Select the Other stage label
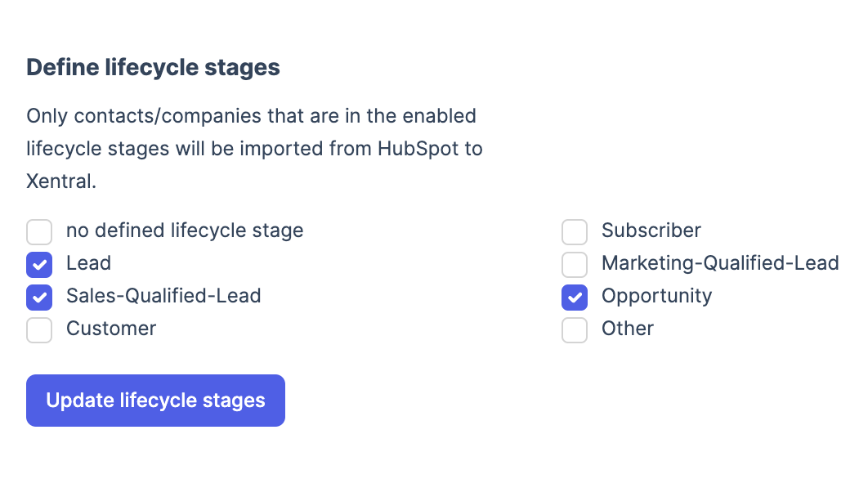The width and height of the screenshot is (868, 488). tap(627, 329)
